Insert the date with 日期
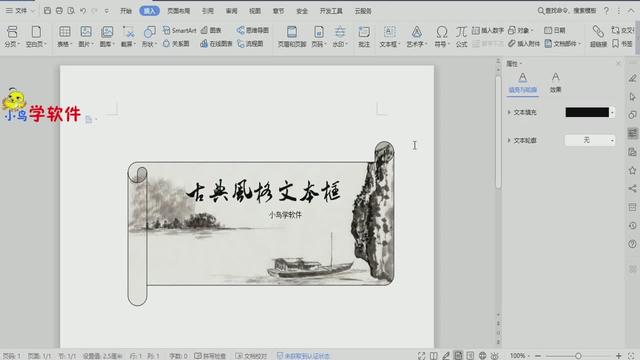Screen dimensions: 640x360 555,30
